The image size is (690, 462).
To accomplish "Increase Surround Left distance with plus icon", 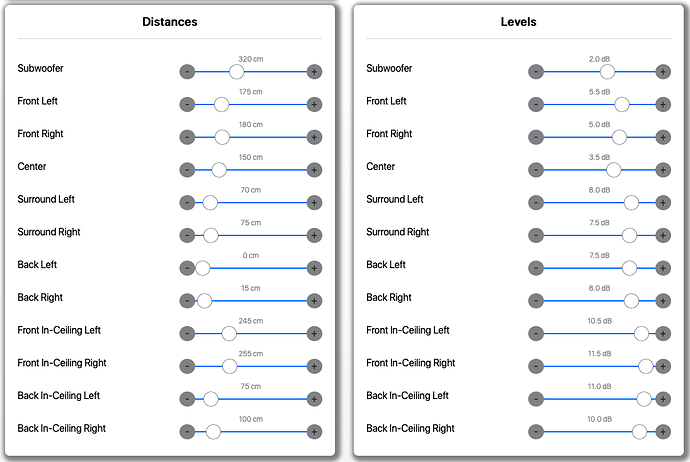I will coord(314,203).
